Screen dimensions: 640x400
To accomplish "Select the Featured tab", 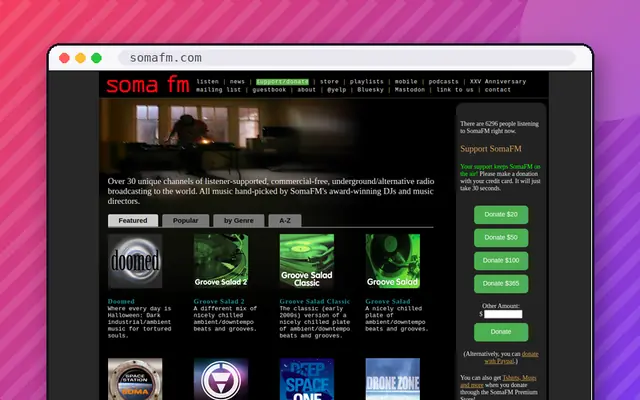I will point(133,220).
